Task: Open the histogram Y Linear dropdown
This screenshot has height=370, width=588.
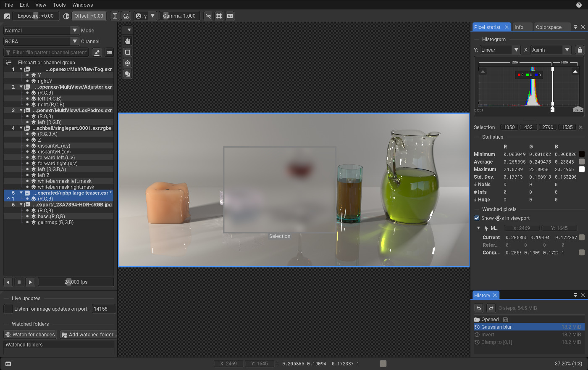Action: click(500, 50)
